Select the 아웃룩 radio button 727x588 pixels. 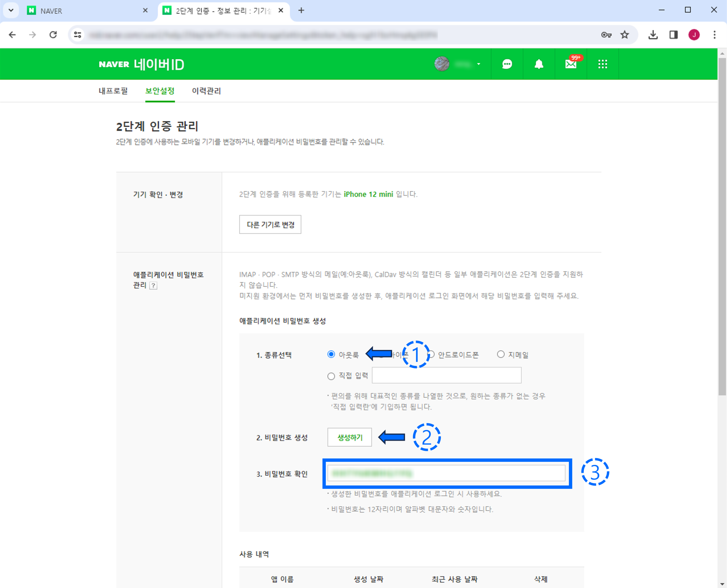point(331,354)
